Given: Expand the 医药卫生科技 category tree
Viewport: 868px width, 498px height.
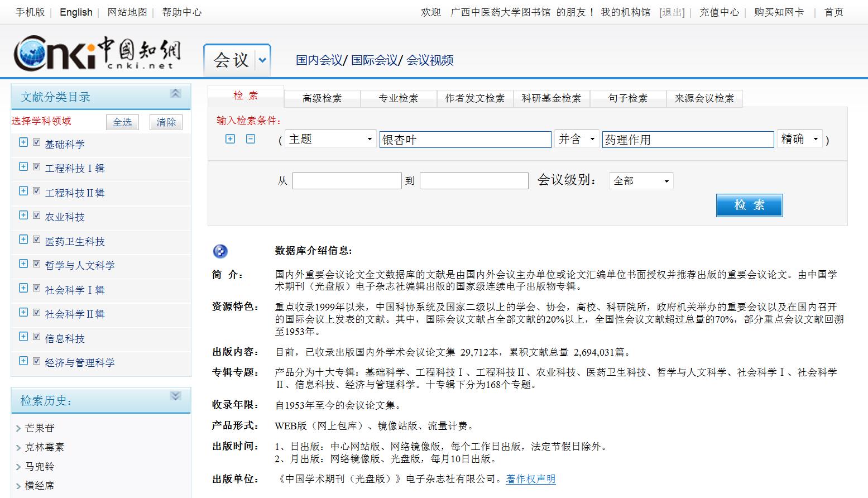Looking at the screenshot, I should pyautogui.click(x=23, y=240).
